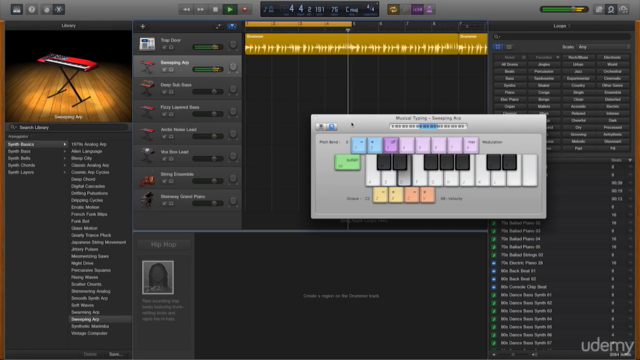
Task: Open the Loops header dropdown
Action: [562, 26]
